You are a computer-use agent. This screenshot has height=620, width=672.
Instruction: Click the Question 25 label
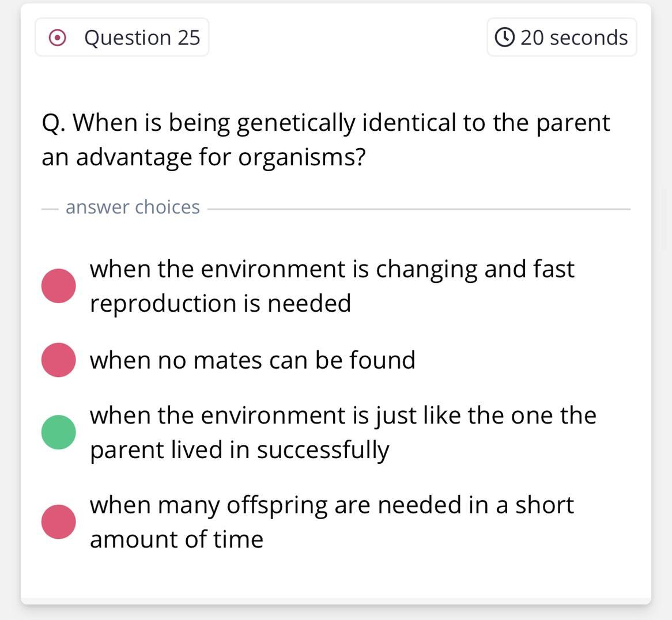[x=142, y=38]
